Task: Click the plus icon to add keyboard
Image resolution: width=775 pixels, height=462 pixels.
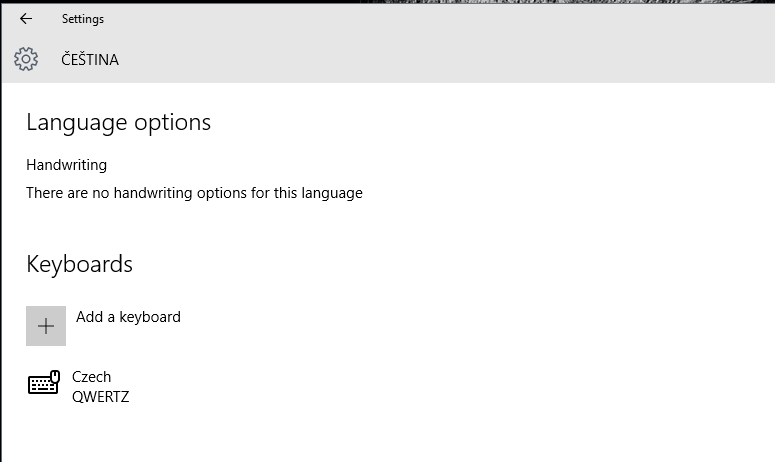Action: click(46, 326)
